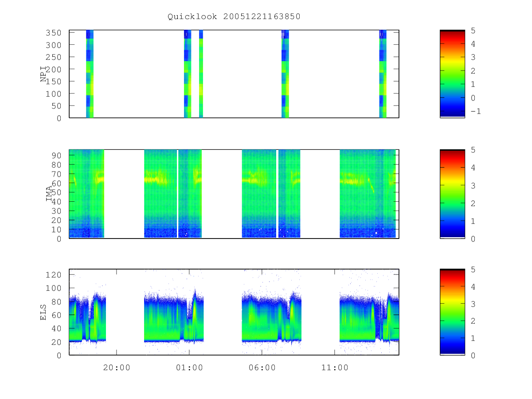Click the 4 label on IMA color bar
This screenshot has height=399, width=532.
(473, 168)
